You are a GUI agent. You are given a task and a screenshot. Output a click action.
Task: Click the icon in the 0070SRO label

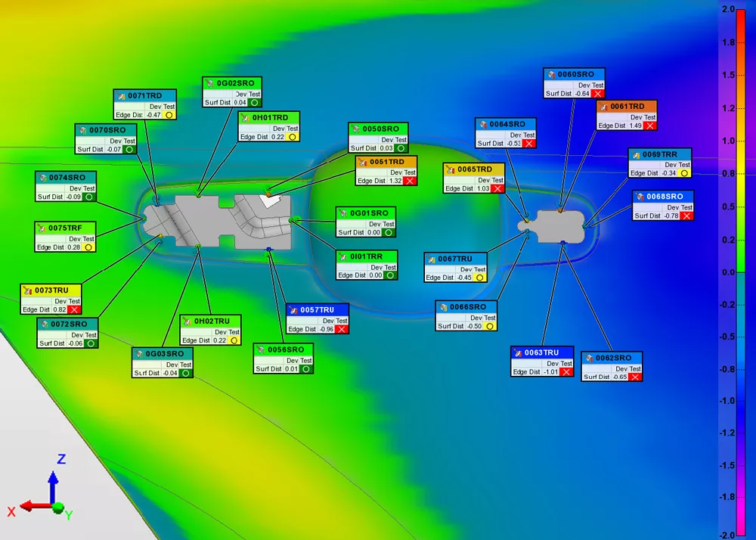[82, 130]
